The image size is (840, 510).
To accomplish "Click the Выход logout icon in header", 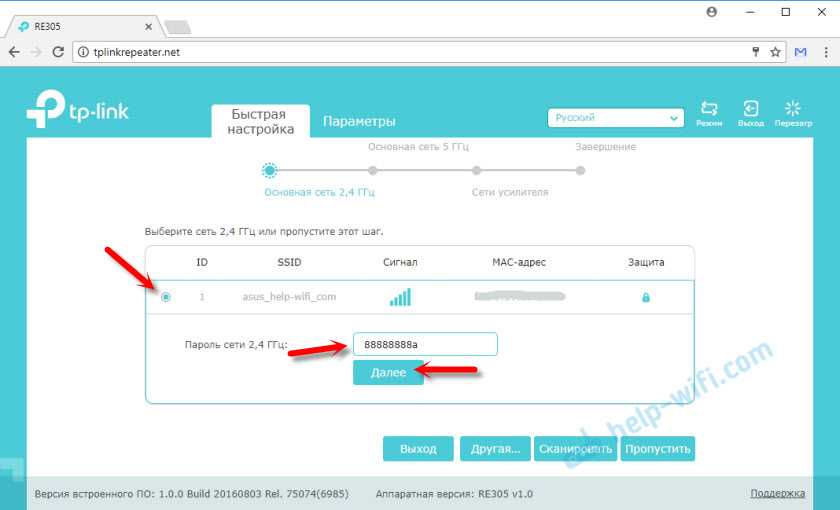I will (750, 110).
